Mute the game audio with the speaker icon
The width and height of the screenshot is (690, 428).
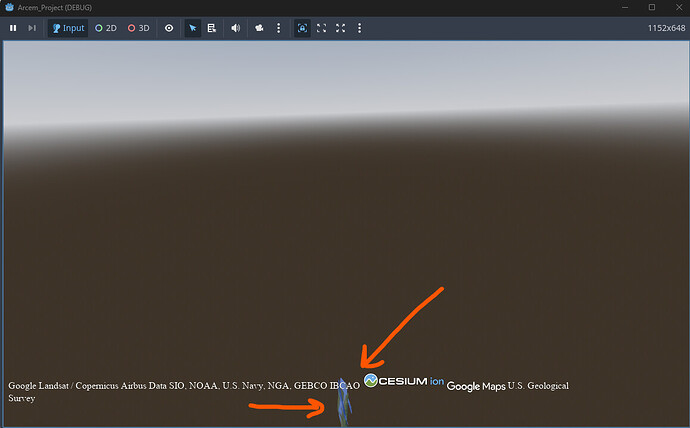point(236,28)
